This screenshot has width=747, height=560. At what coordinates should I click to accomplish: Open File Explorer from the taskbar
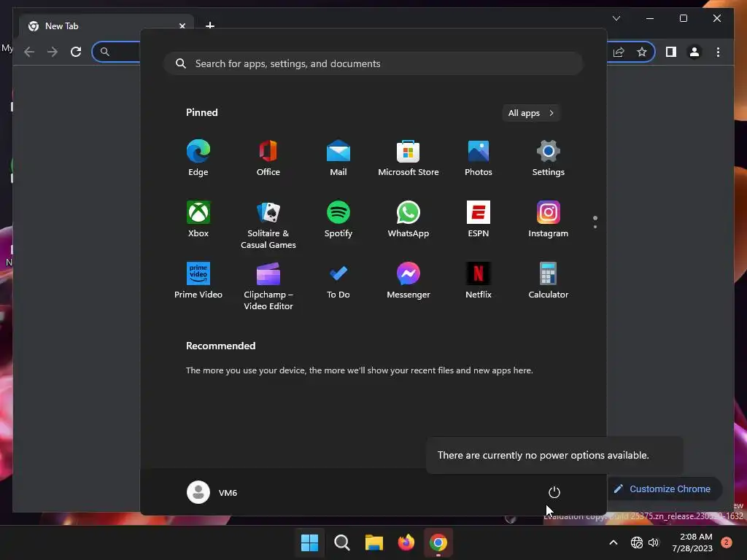click(x=374, y=542)
